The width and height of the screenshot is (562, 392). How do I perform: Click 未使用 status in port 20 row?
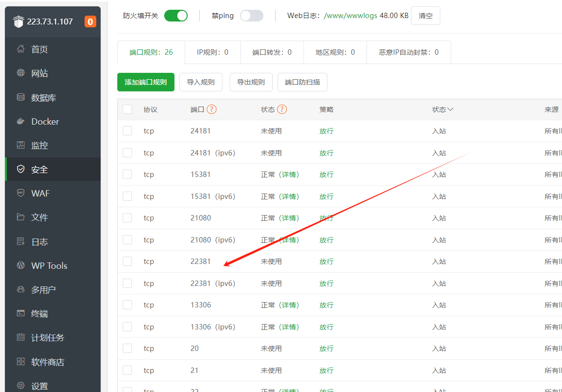coord(271,348)
